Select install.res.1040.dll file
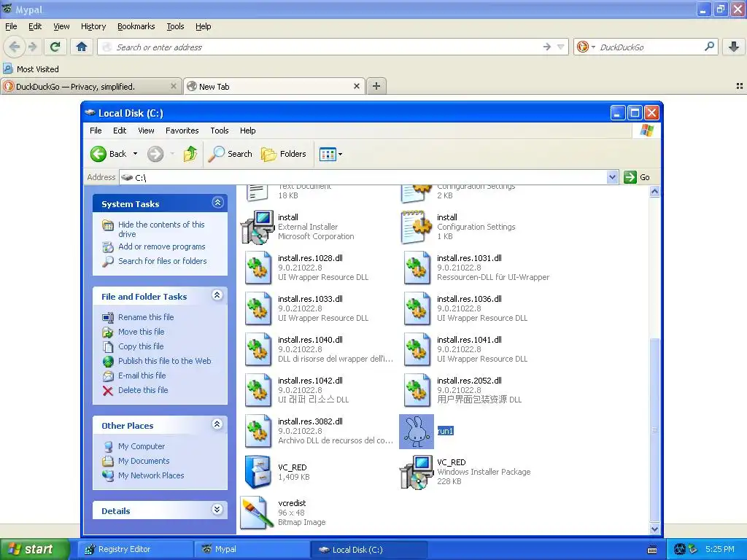 click(x=318, y=349)
